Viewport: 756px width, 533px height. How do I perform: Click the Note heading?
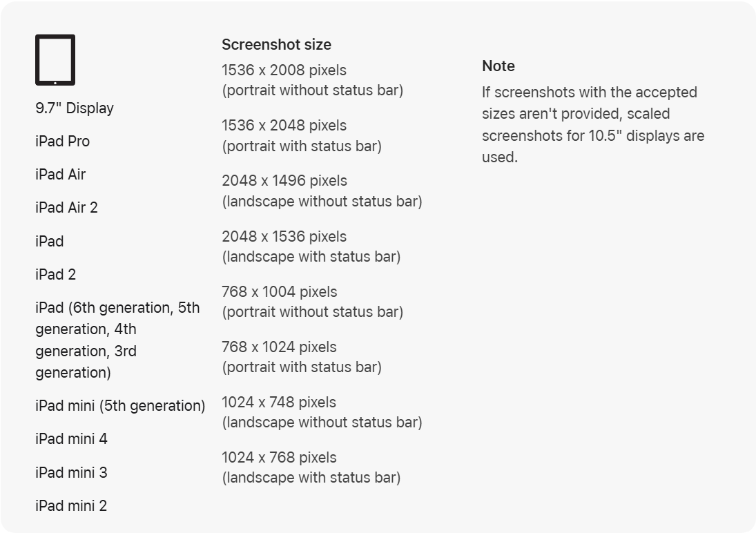[x=498, y=66]
